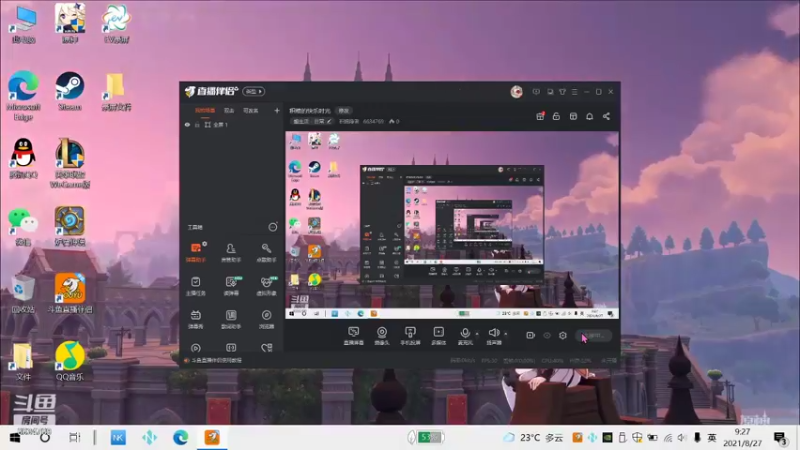
Task: Add phone screen-cast source
Action: [410, 336]
